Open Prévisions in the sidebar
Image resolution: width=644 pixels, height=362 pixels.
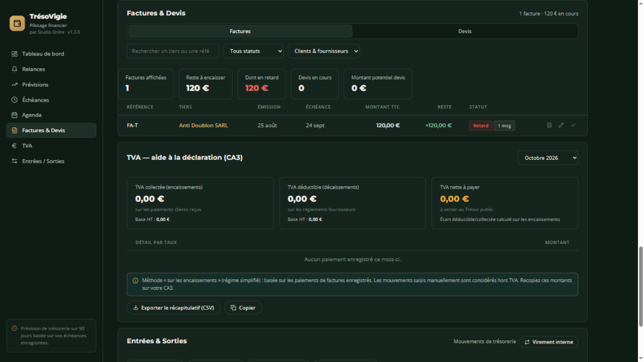click(51, 84)
